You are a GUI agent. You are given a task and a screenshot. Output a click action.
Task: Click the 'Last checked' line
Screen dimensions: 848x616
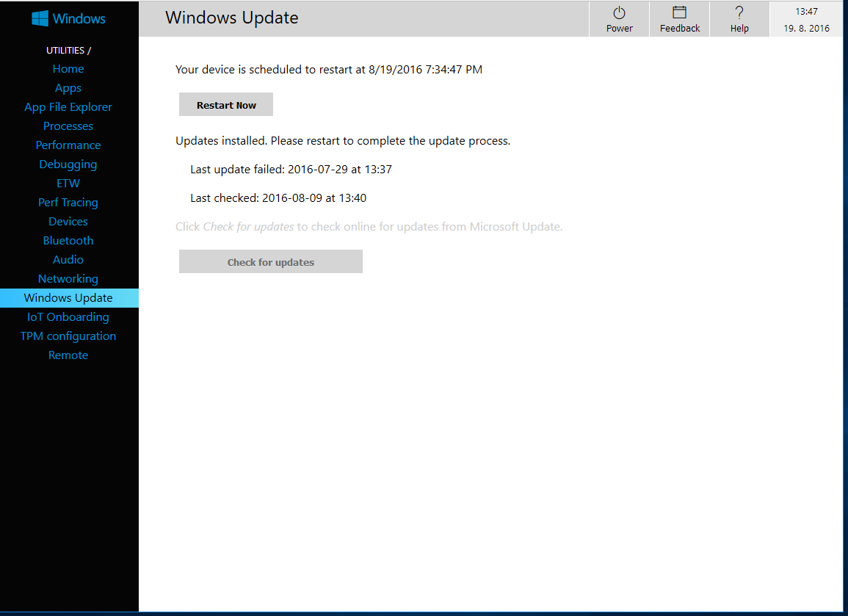coord(278,198)
